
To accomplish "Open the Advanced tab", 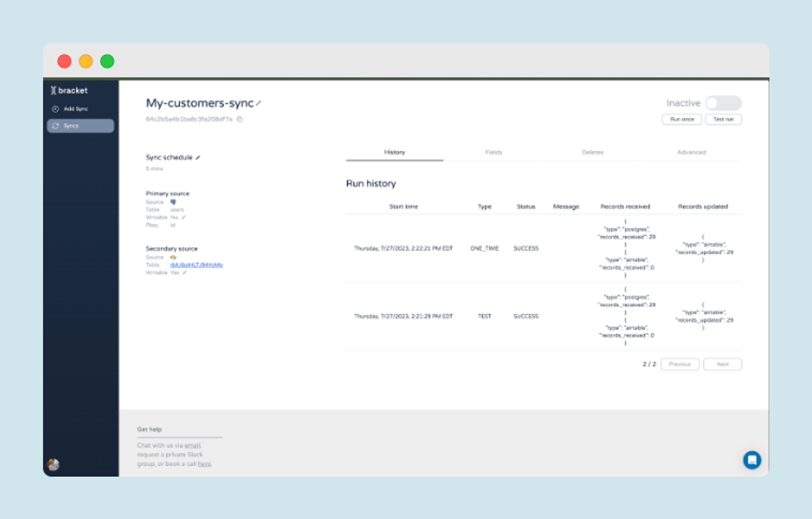I will click(691, 152).
